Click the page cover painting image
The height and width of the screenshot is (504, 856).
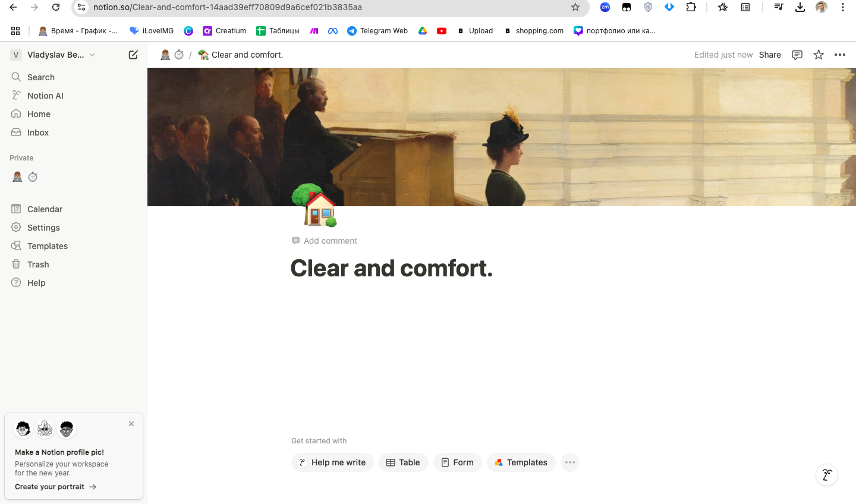502,137
